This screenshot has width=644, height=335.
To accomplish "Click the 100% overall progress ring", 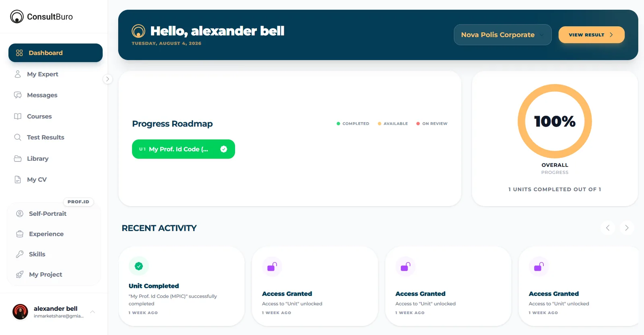I will click(555, 121).
